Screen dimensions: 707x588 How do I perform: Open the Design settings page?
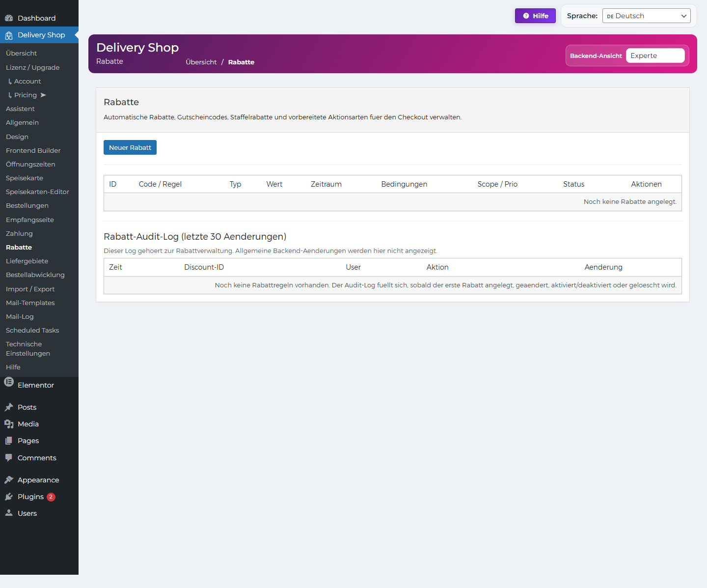click(x=17, y=137)
